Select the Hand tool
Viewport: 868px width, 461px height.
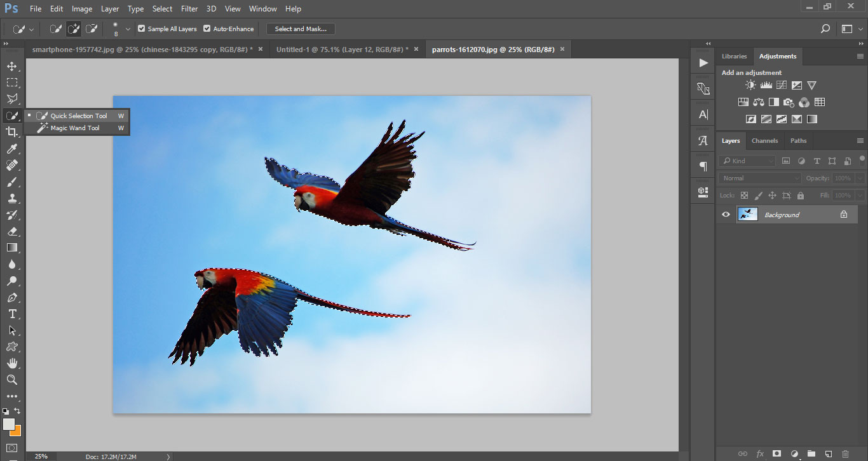pos(11,363)
